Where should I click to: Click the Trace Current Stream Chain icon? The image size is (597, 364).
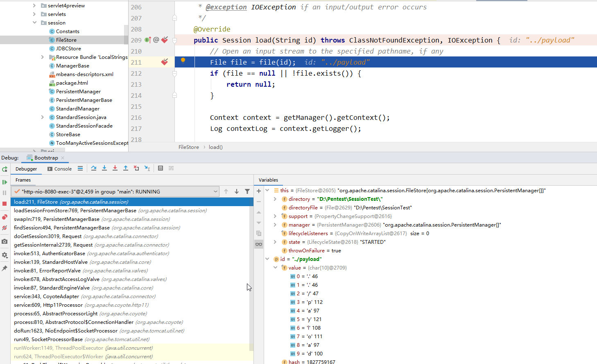tap(171, 169)
